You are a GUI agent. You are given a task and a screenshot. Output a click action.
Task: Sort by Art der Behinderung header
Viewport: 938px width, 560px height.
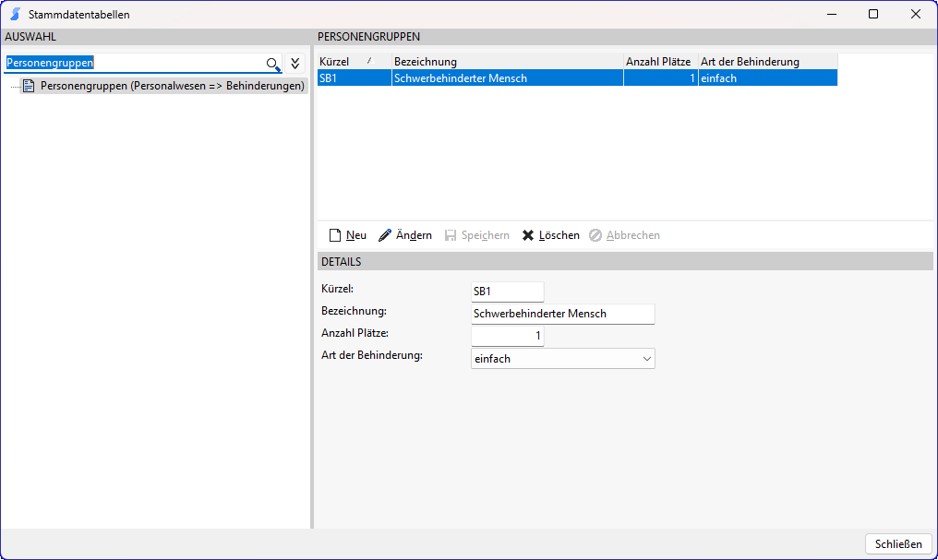(x=768, y=62)
